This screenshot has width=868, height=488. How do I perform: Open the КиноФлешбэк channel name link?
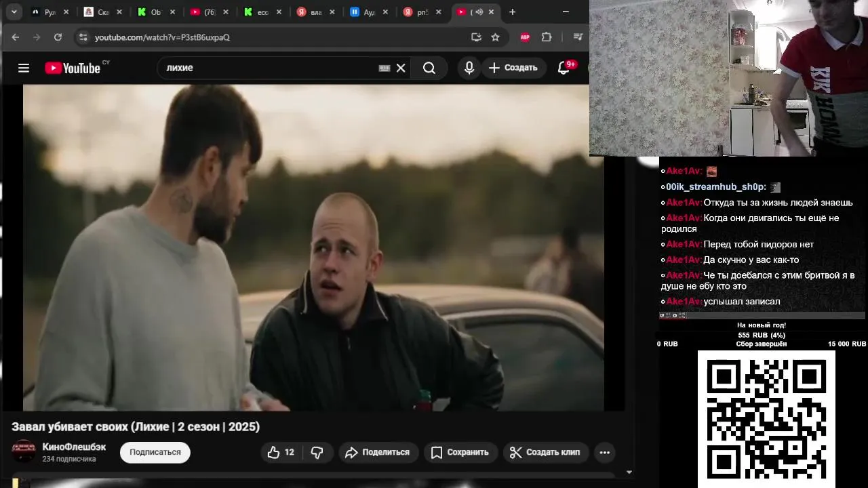click(74, 447)
